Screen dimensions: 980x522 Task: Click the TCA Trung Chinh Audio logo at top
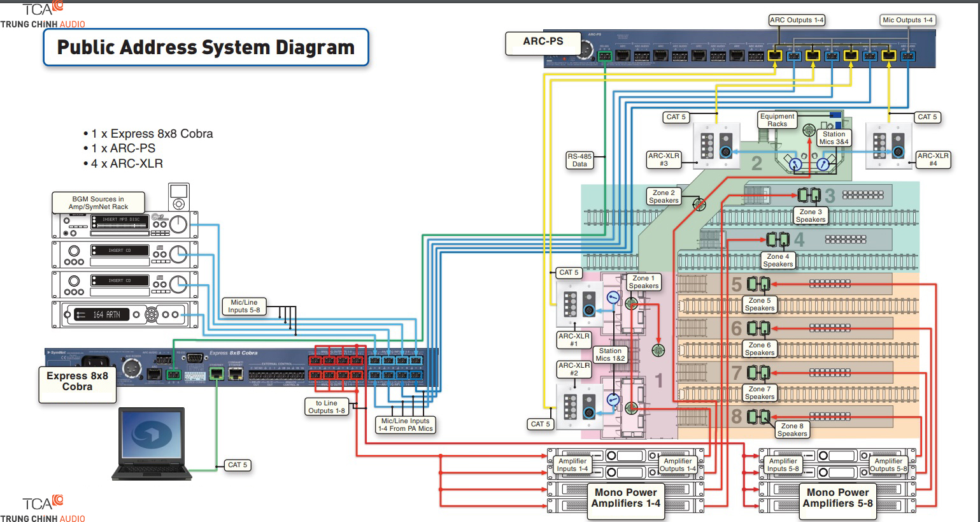tap(43, 15)
